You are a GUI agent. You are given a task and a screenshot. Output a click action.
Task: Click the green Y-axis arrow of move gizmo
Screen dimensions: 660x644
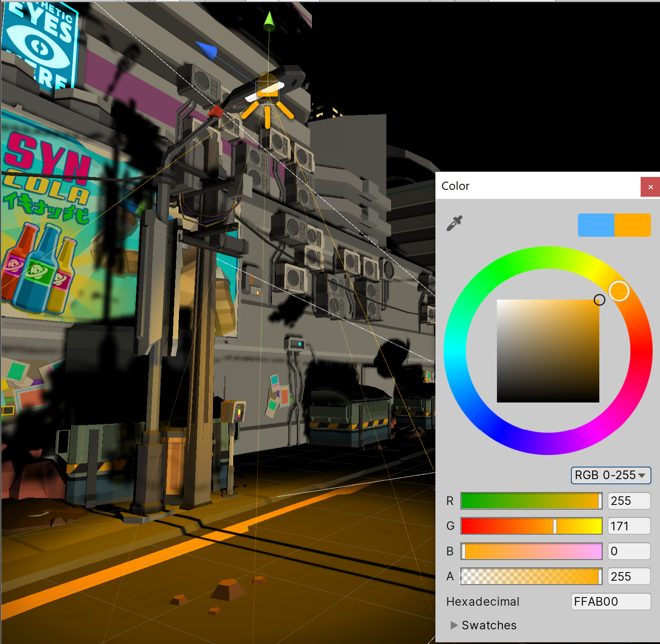point(269,22)
